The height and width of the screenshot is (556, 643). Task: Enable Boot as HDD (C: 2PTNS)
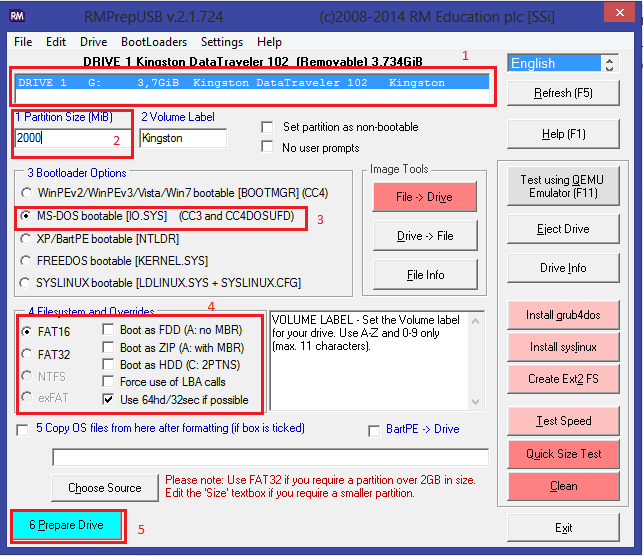click(x=109, y=365)
